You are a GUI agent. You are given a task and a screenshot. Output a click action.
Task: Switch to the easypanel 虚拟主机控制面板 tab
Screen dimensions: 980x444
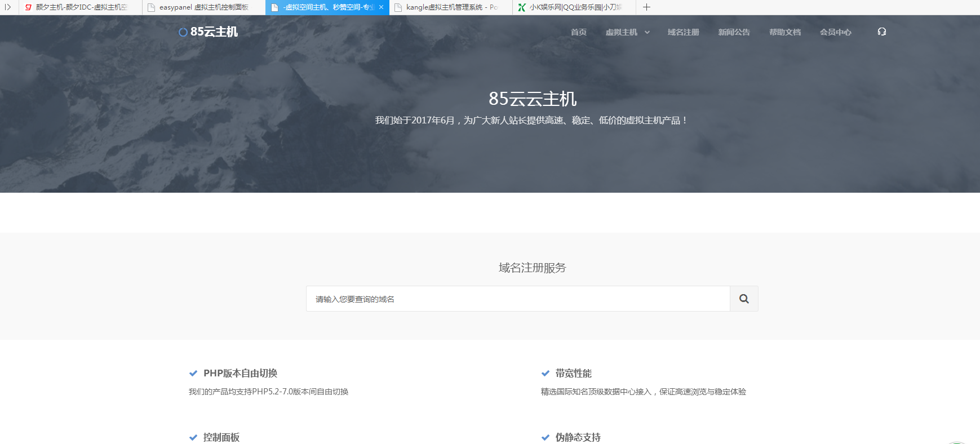pyautogui.click(x=203, y=7)
